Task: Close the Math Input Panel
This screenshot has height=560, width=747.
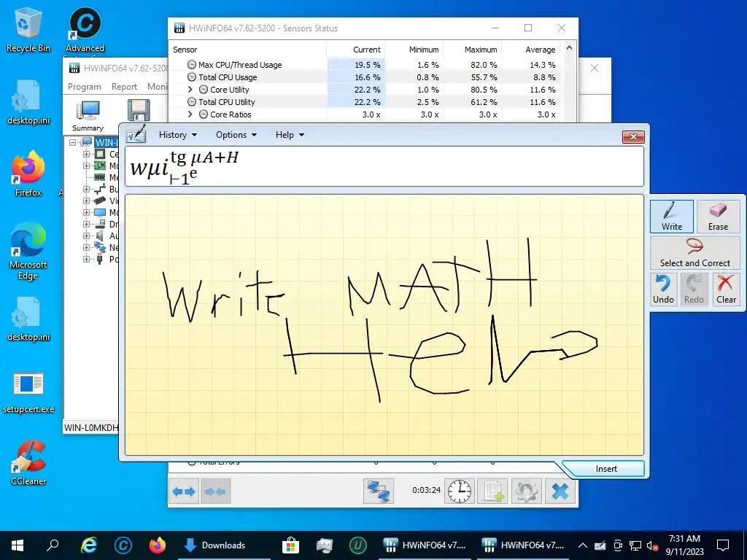Action: 633,136
